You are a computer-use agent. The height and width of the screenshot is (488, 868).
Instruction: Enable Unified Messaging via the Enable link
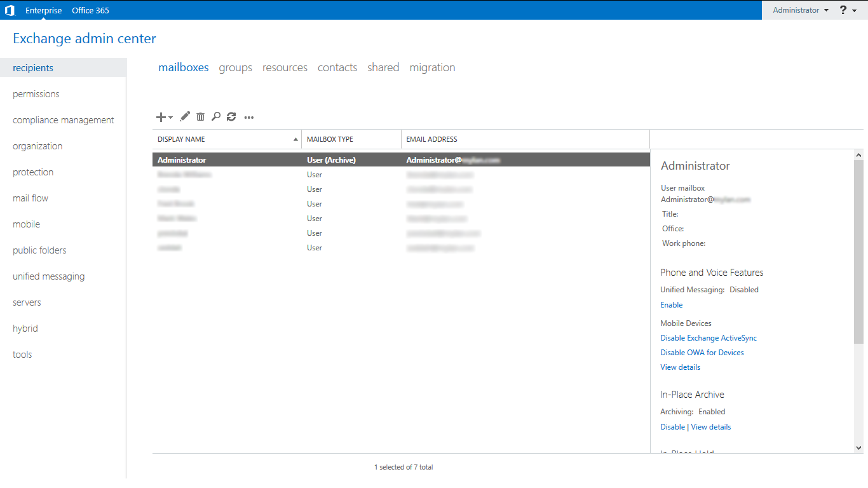coord(671,305)
